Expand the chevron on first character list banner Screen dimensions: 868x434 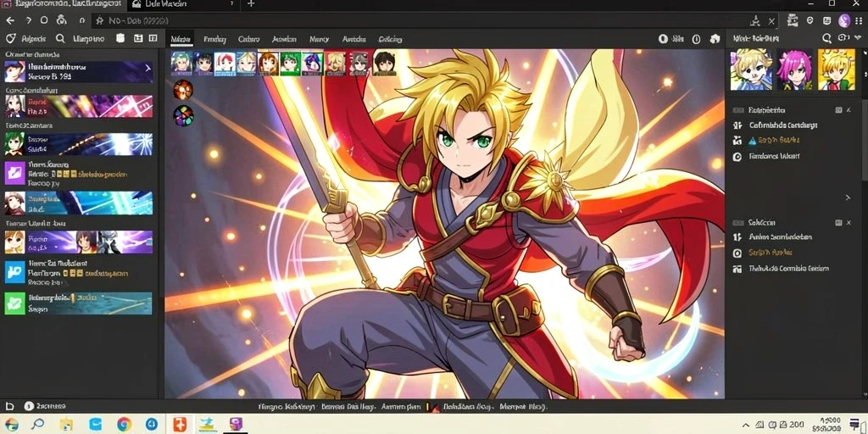[147, 68]
